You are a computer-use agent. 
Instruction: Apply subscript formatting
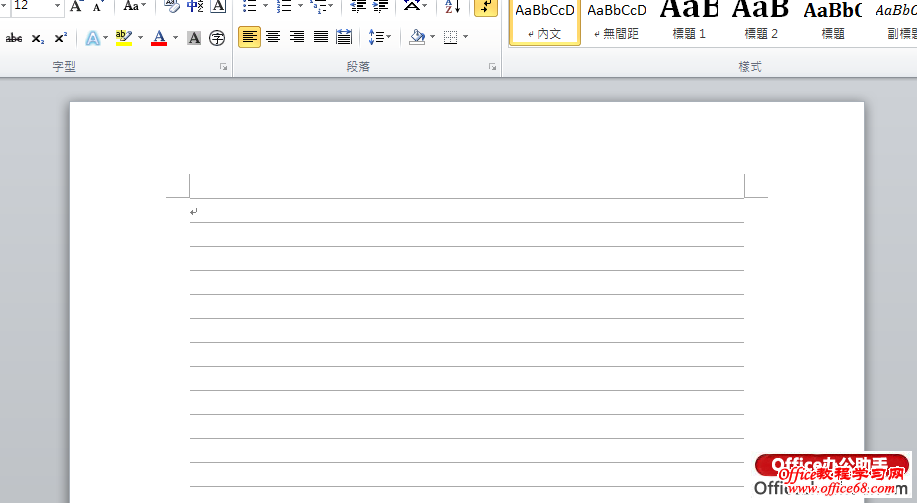[37, 38]
